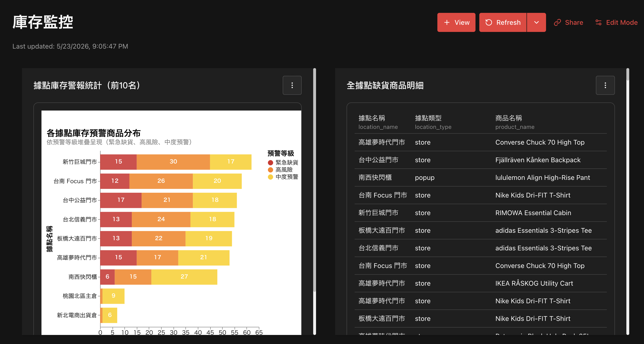This screenshot has width=644, height=344.
Task: Click the yellow bar 6 for 新北電商出貨倉
Action: click(x=110, y=315)
